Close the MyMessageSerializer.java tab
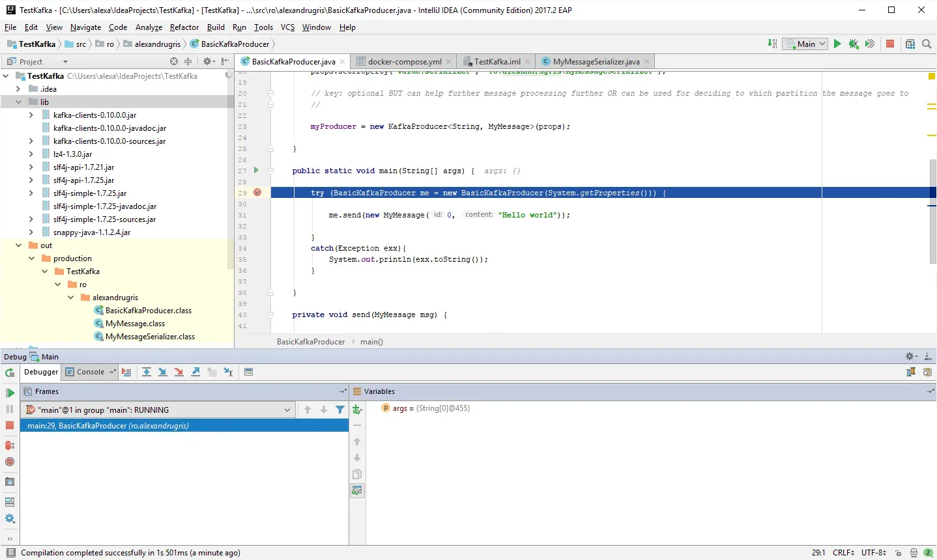937x560 pixels. 646,61
